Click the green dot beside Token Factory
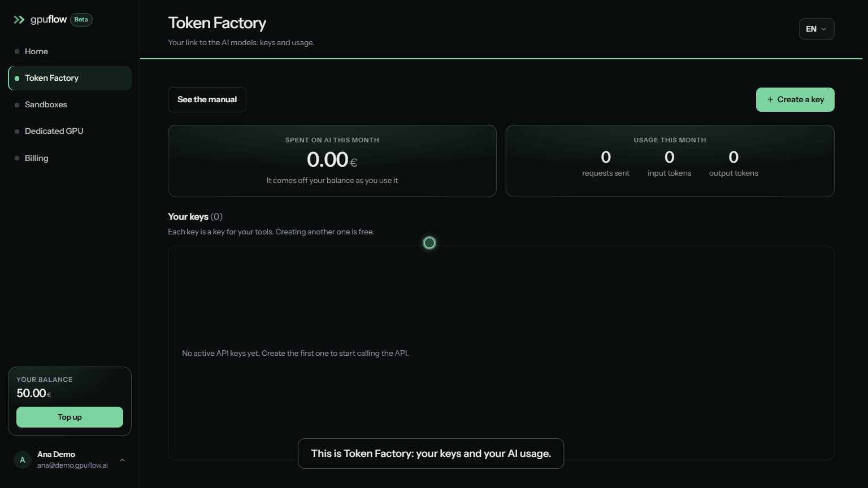The height and width of the screenshot is (488, 868). [17, 79]
